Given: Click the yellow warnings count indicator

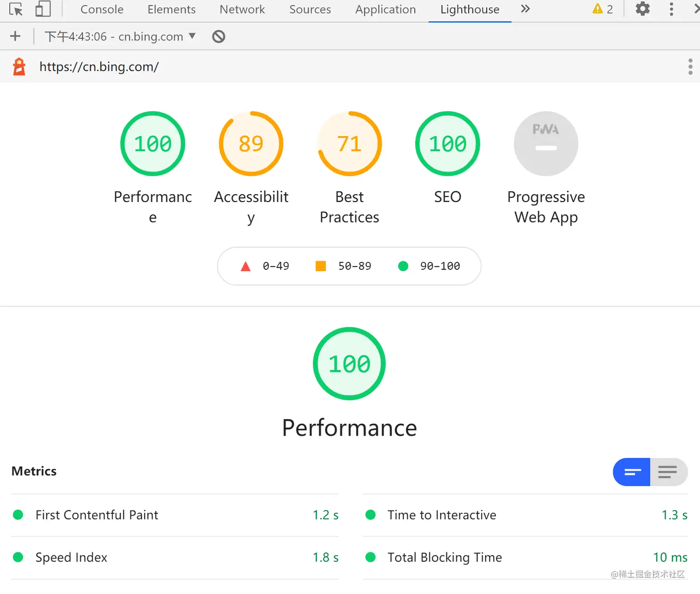Looking at the screenshot, I should tap(603, 9).
